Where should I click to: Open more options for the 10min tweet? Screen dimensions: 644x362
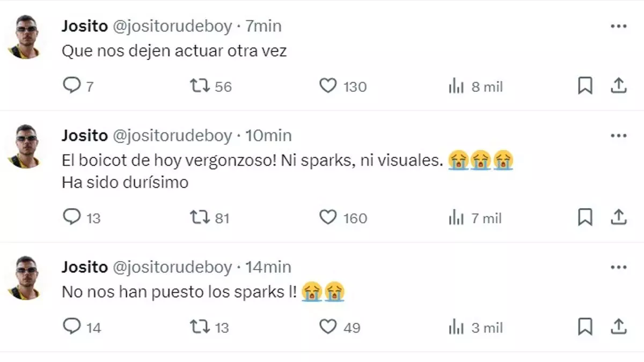618,136
